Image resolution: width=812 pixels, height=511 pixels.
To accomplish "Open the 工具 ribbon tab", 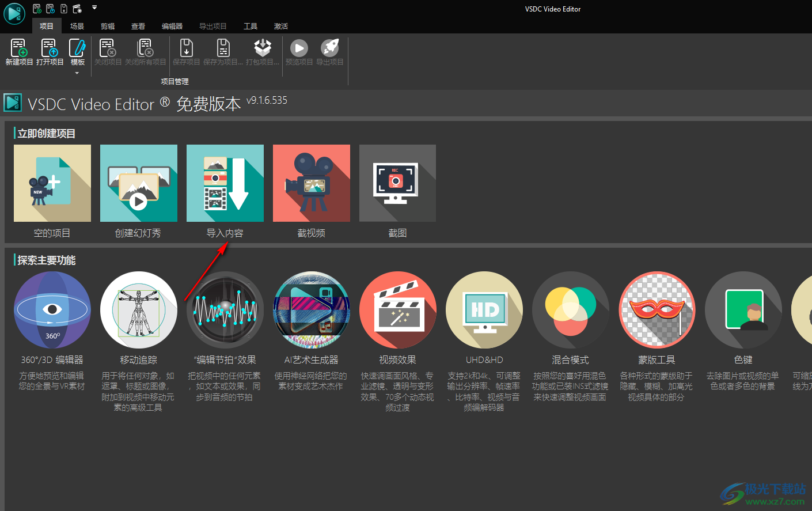I will pyautogui.click(x=251, y=26).
